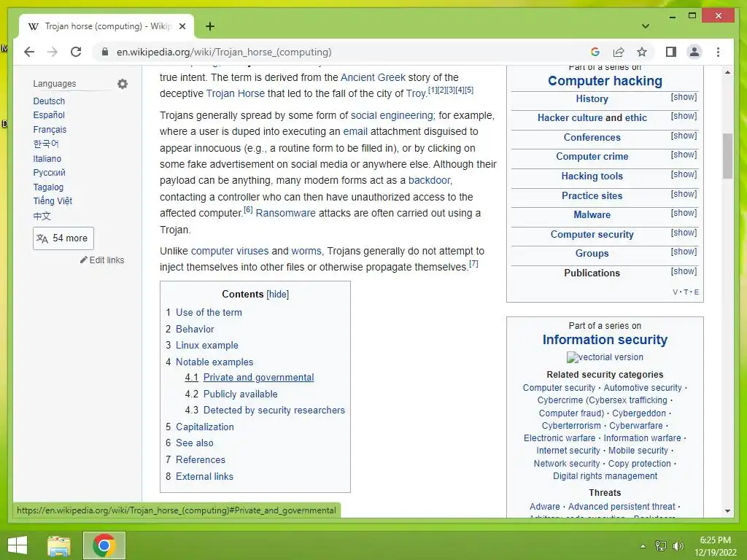The width and height of the screenshot is (747, 560).
Task: Show the Computer crime section
Action: click(x=684, y=155)
